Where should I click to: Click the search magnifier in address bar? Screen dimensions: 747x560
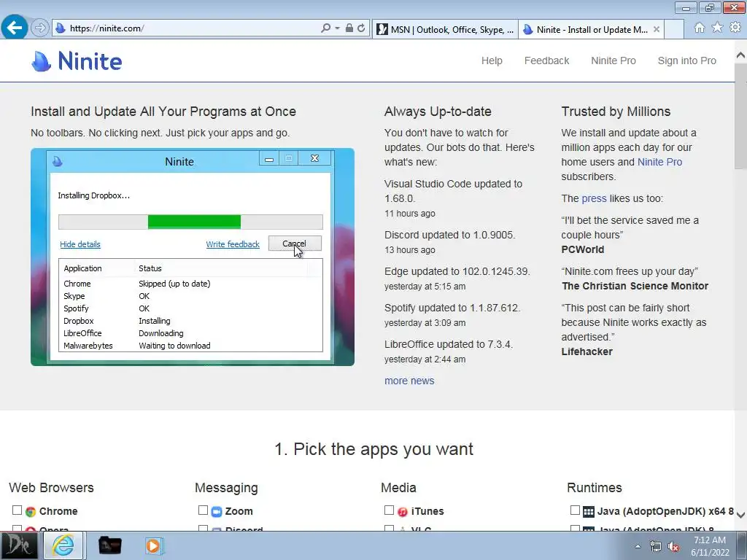click(326, 28)
